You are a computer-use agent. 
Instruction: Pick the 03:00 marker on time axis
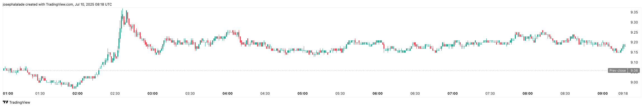pos(153,94)
